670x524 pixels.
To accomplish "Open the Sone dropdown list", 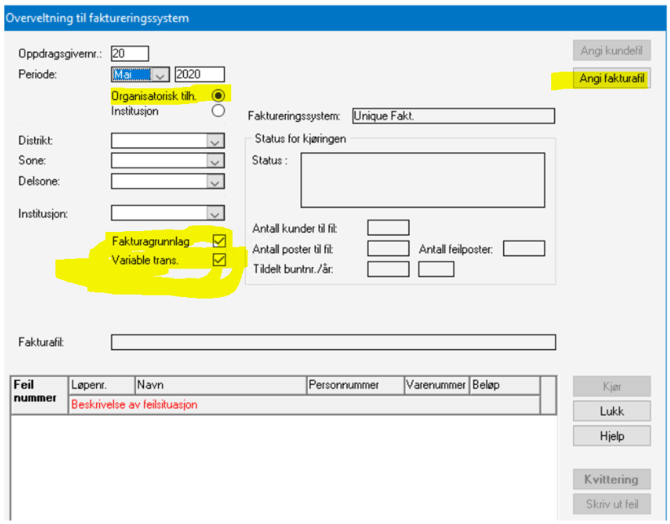I will (x=214, y=160).
